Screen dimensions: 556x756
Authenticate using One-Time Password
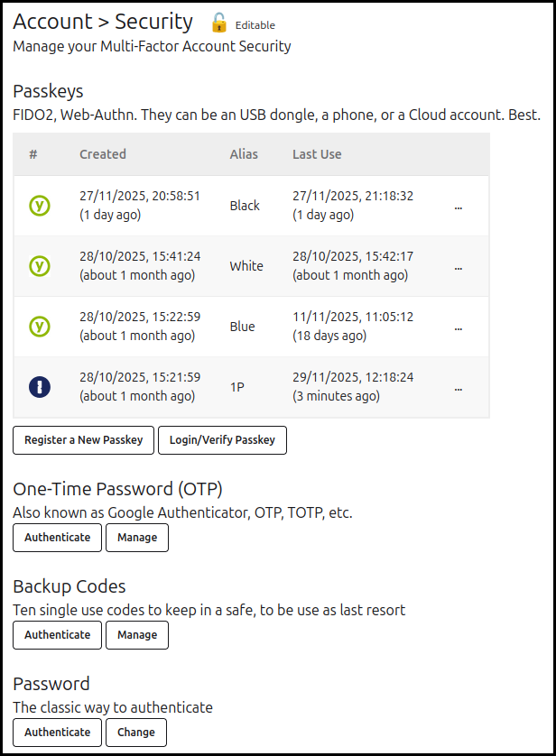[57, 538]
